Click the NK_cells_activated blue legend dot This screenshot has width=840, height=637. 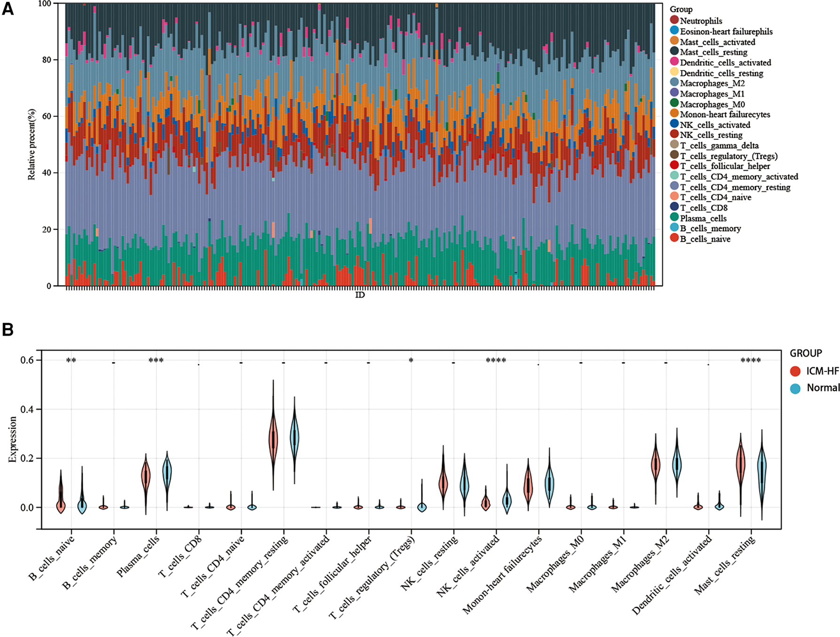[675, 124]
